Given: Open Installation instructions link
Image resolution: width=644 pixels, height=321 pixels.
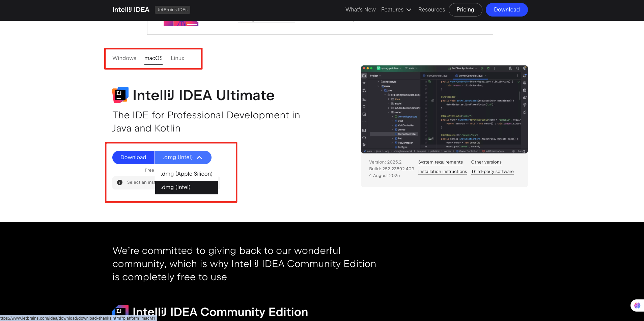Looking at the screenshot, I should [443, 172].
